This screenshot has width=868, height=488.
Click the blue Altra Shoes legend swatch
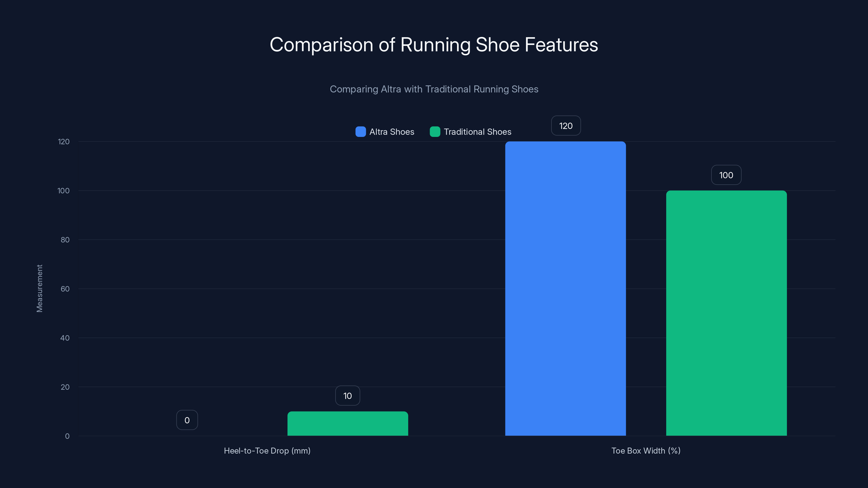(360, 132)
